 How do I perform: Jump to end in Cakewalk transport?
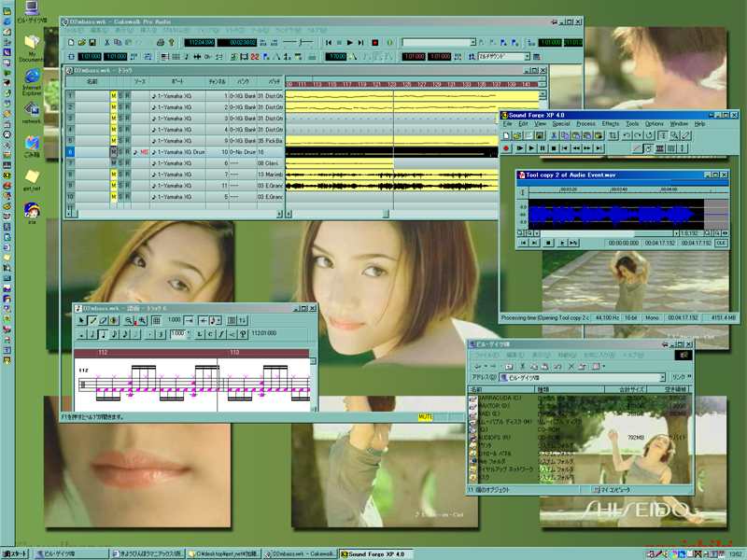click(361, 42)
